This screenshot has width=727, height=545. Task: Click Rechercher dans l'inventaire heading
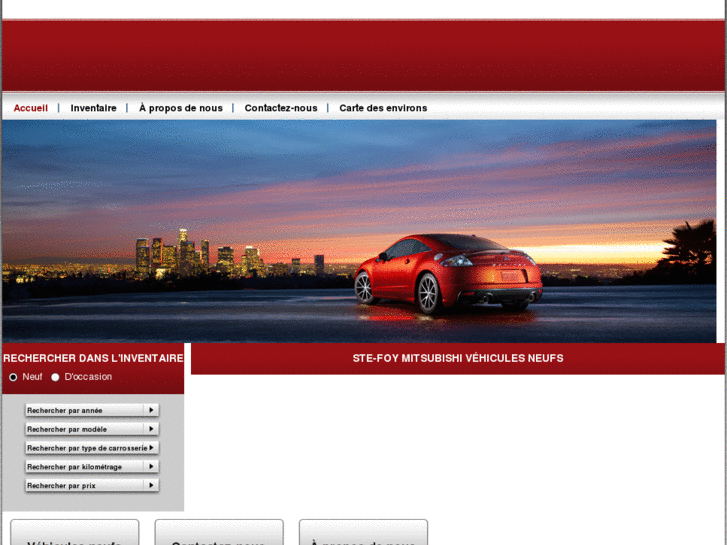93,358
